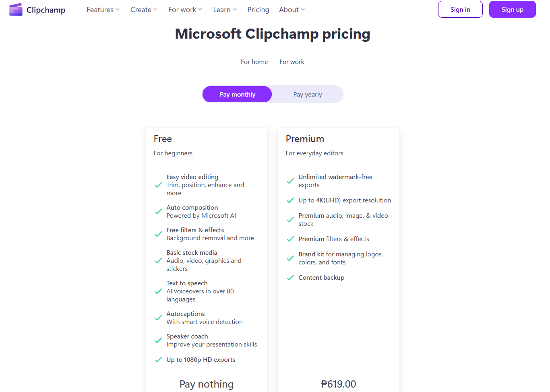Expand the Features dropdown menu

(103, 10)
